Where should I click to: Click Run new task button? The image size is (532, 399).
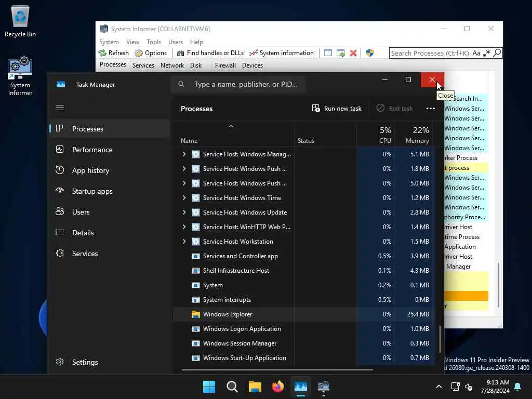tap(337, 109)
